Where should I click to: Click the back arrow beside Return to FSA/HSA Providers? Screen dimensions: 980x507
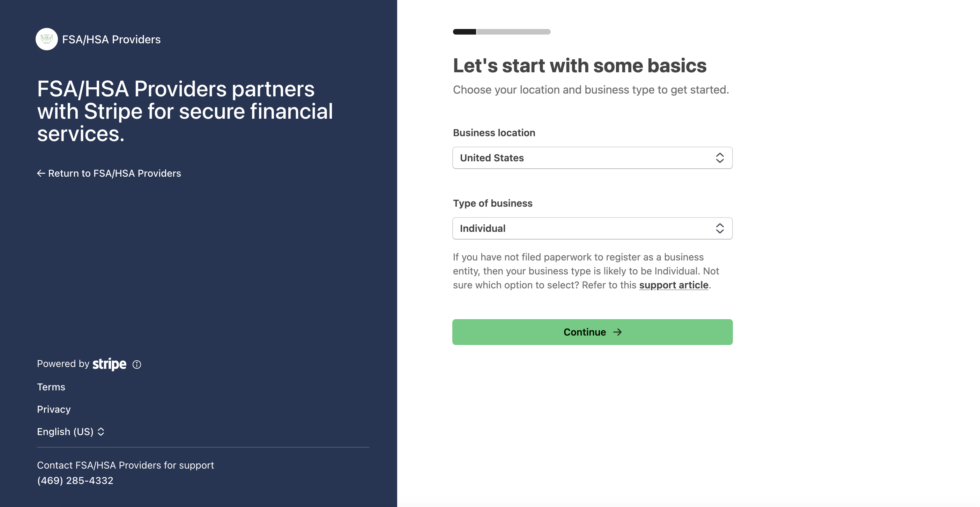(41, 174)
